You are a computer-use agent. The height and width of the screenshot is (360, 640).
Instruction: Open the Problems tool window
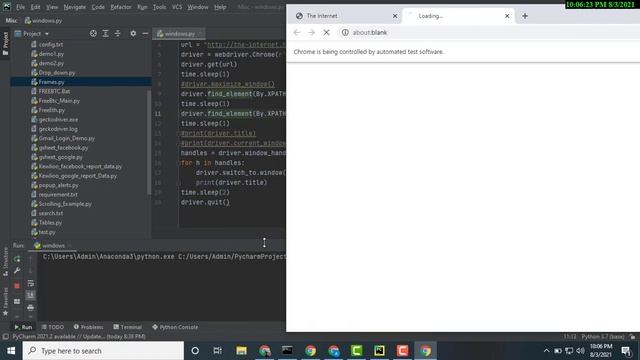click(x=89, y=327)
